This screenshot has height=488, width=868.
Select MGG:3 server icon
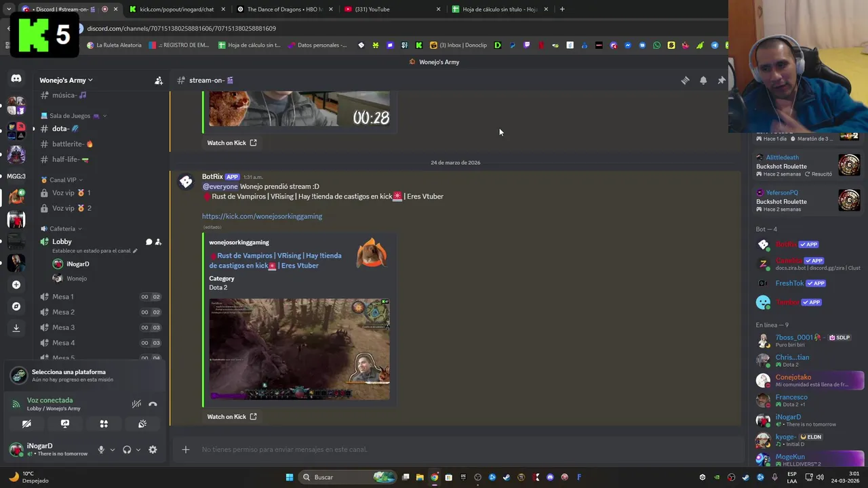click(x=16, y=176)
